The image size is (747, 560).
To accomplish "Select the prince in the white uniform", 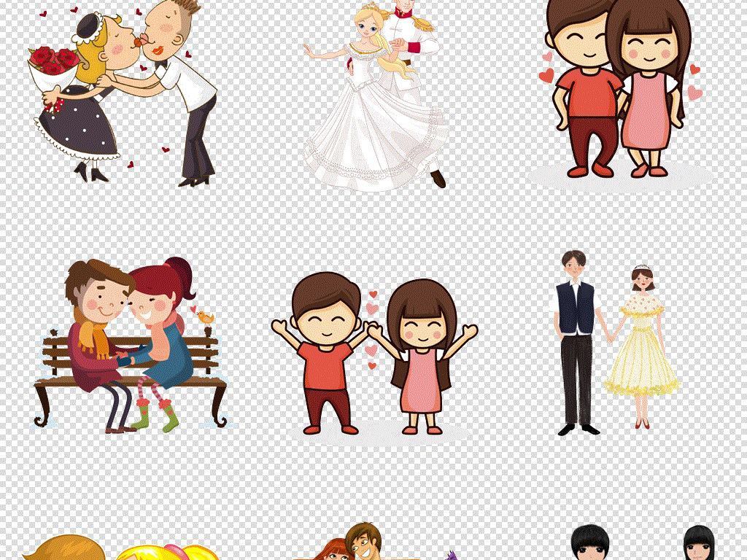I will point(417,44).
